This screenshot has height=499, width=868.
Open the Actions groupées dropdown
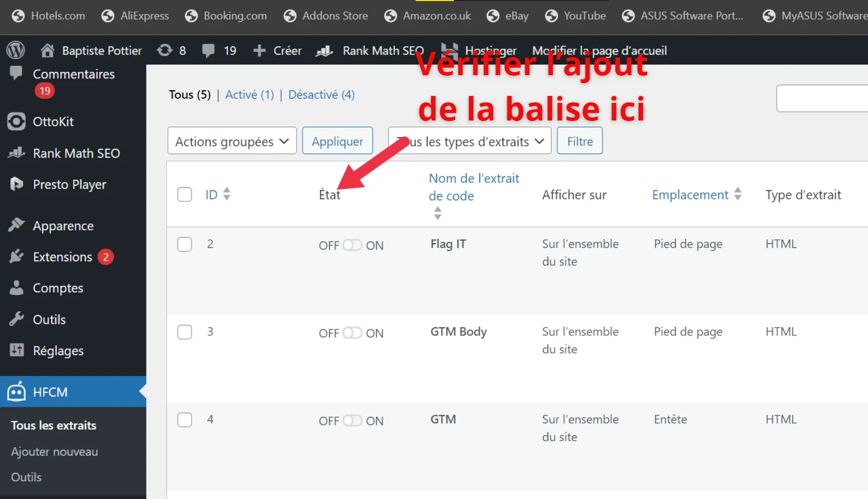pos(232,141)
